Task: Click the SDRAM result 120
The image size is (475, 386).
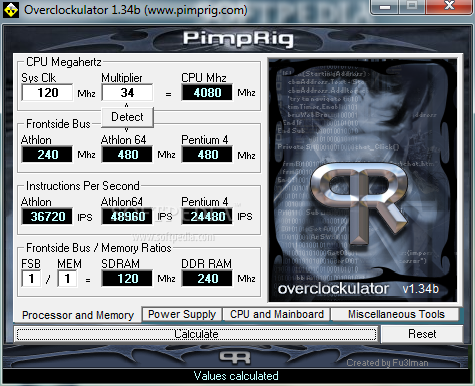Action: 127,278
